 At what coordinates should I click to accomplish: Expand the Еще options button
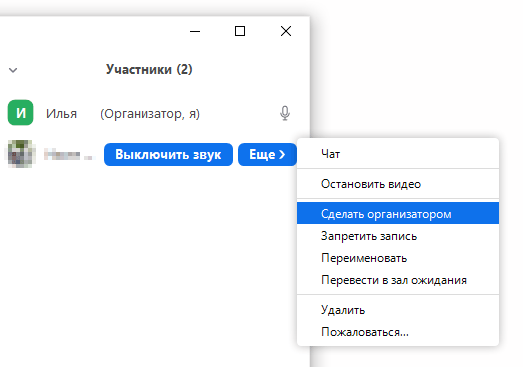pos(267,154)
